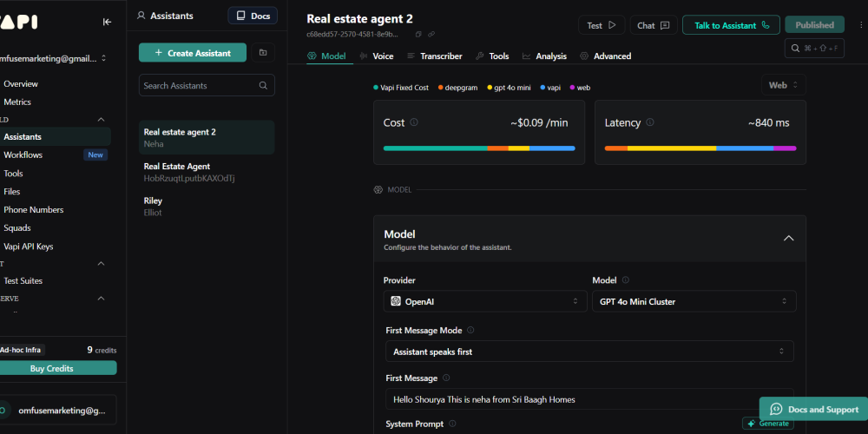Select the Real Estate Agent assistant
This screenshot has width=868, height=434.
207,172
